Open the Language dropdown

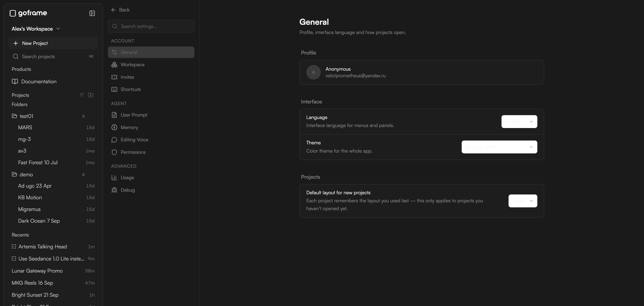pos(519,122)
